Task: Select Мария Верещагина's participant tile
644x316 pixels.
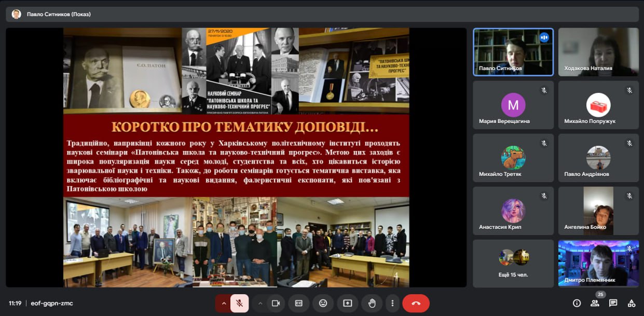Action: point(513,105)
